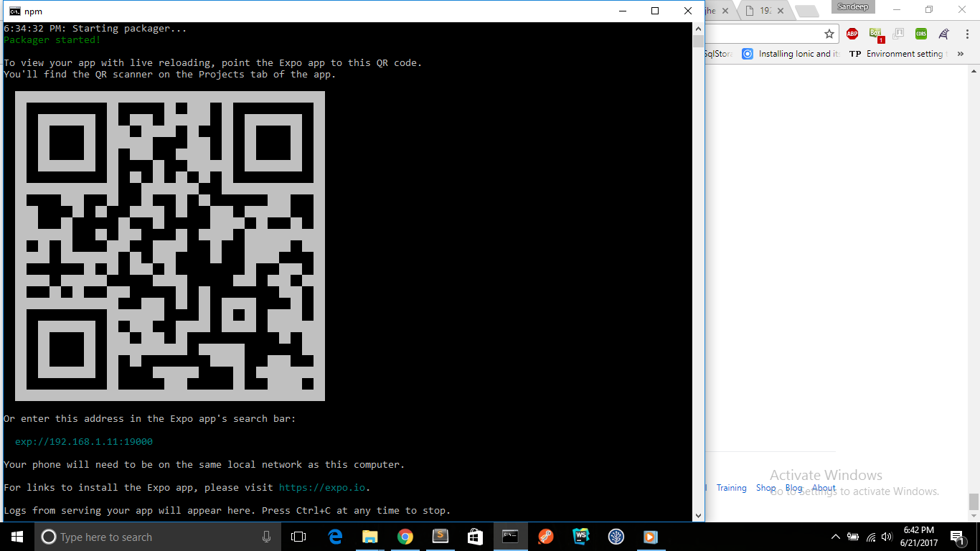Click the Sandeep profile button in Chrome
Viewport: 980px width, 551px height.
click(853, 6)
